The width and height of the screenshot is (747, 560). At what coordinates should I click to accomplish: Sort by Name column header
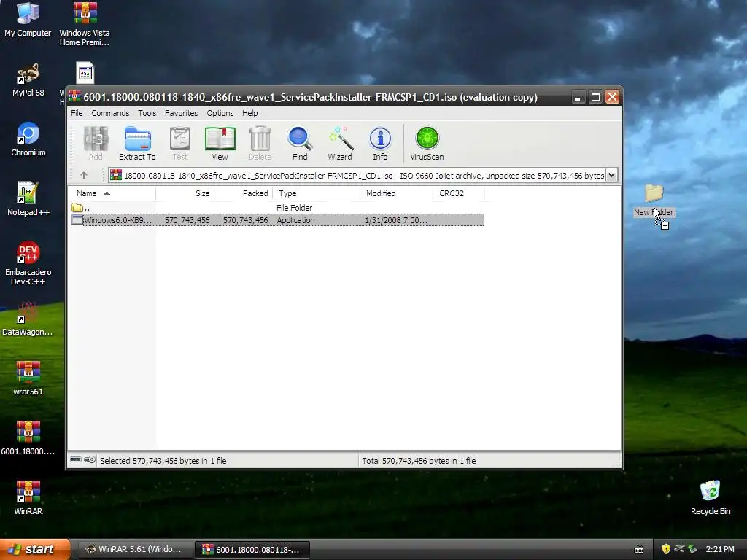click(112, 192)
